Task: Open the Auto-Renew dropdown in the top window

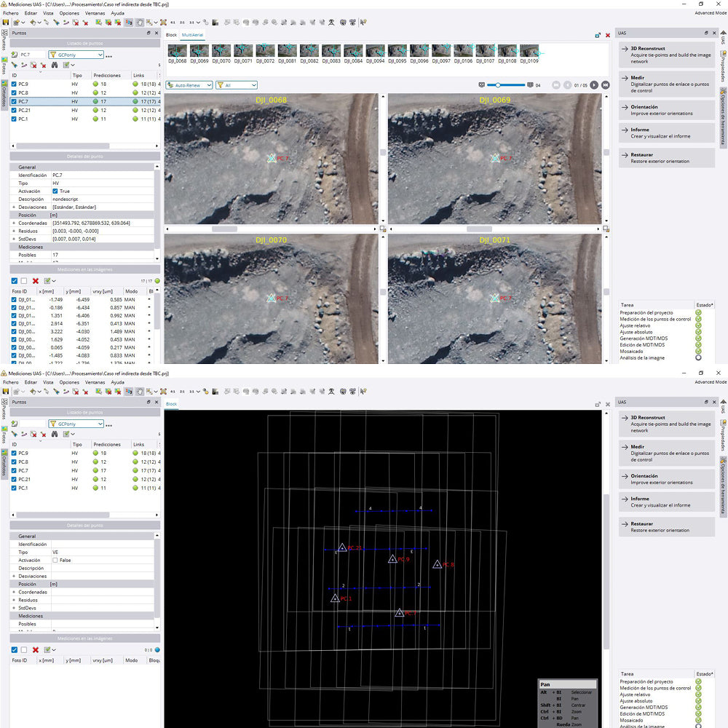Action: coord(189,85)
